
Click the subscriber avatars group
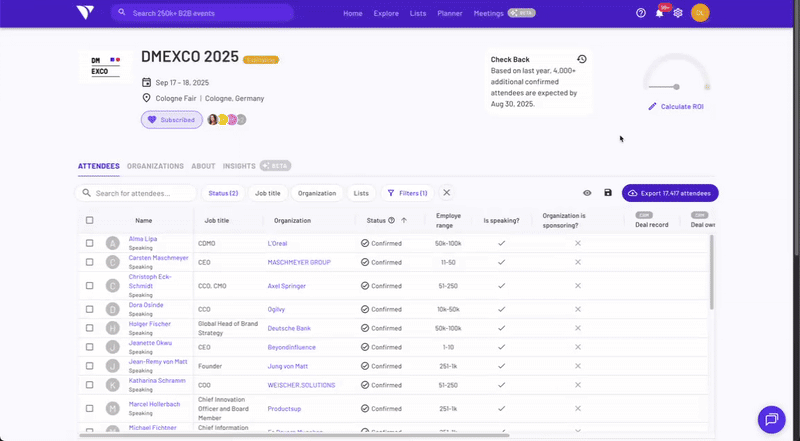pos(227,119)
